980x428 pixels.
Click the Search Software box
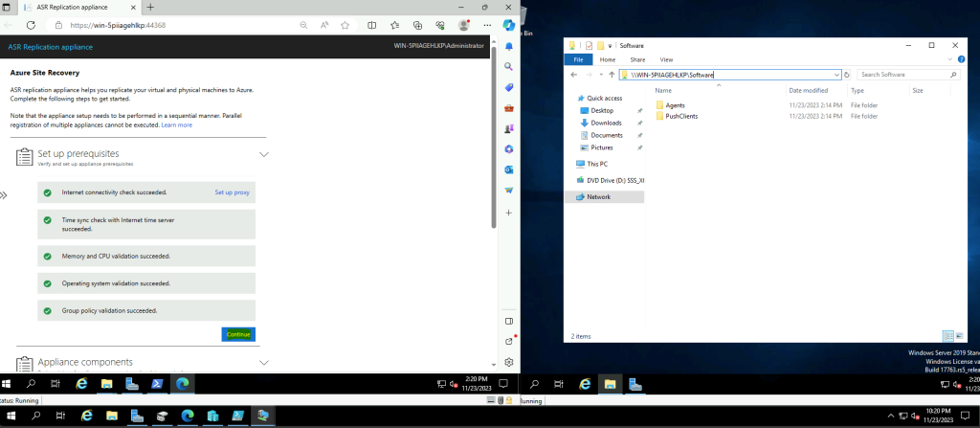(907, 75)
